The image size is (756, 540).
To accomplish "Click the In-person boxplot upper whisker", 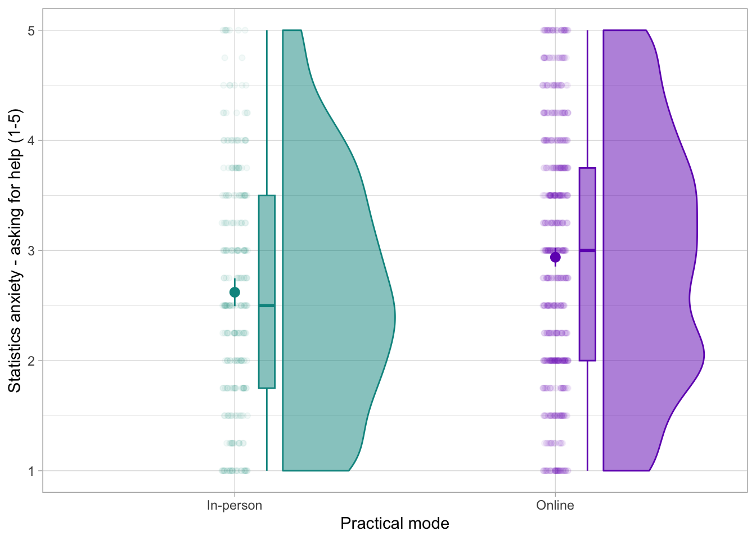I will tap(267, 112).
